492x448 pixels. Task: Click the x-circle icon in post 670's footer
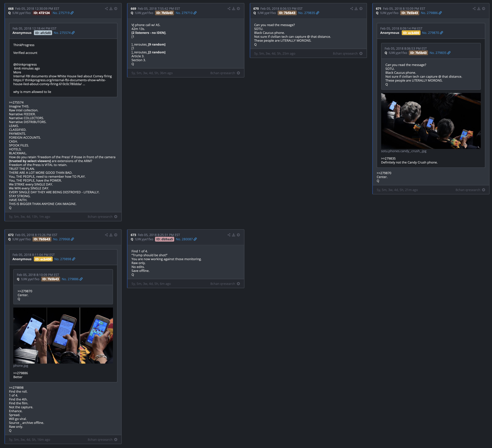point(361,53)
